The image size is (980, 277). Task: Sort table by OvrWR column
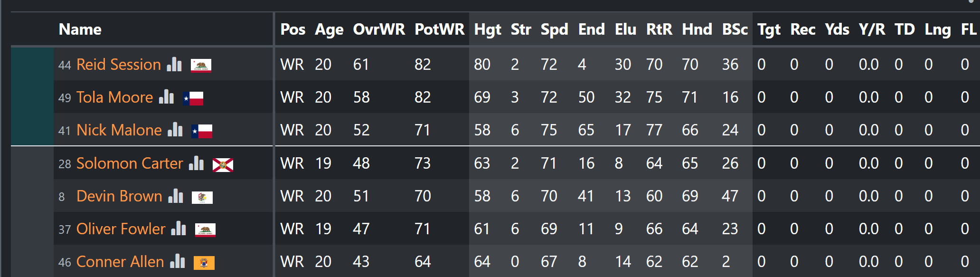click(379, 29)
